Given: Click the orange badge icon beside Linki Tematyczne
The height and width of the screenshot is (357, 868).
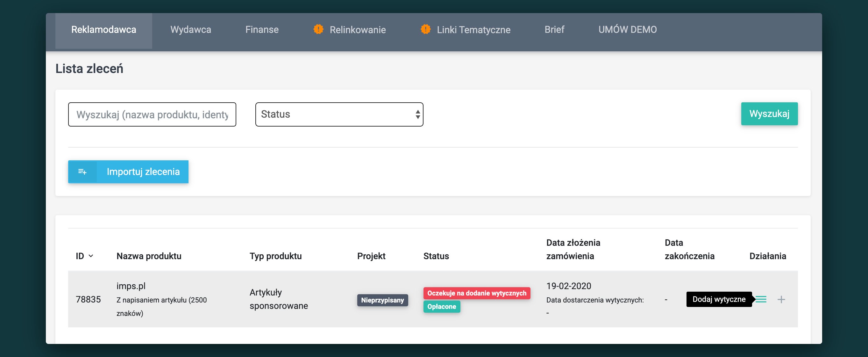Looking at the screenshot, I should pyautogui.click(x=426, y=29).
